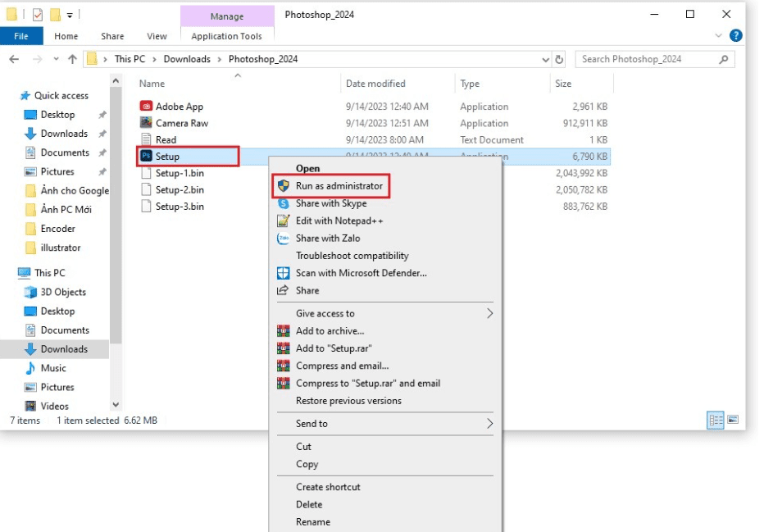
Task: Select Run as administrator
Action: point(339,186)
